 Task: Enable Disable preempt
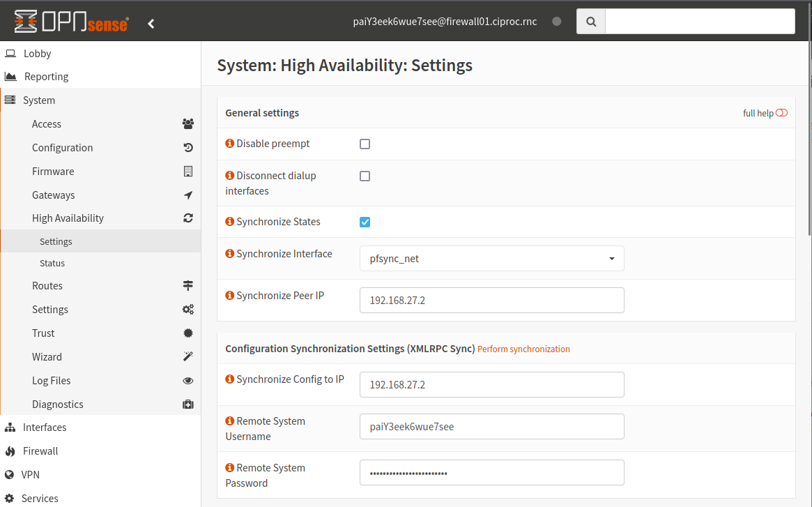pyautogui.click(x=365, y=143)
